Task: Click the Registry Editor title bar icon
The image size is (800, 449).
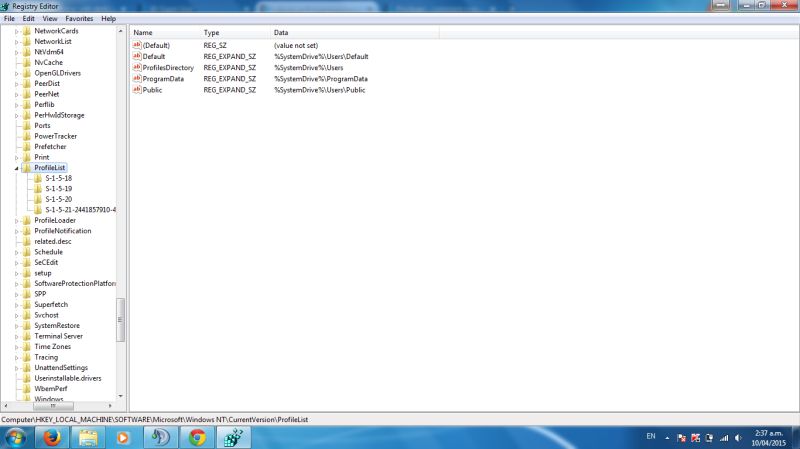Action: point(5,6)
